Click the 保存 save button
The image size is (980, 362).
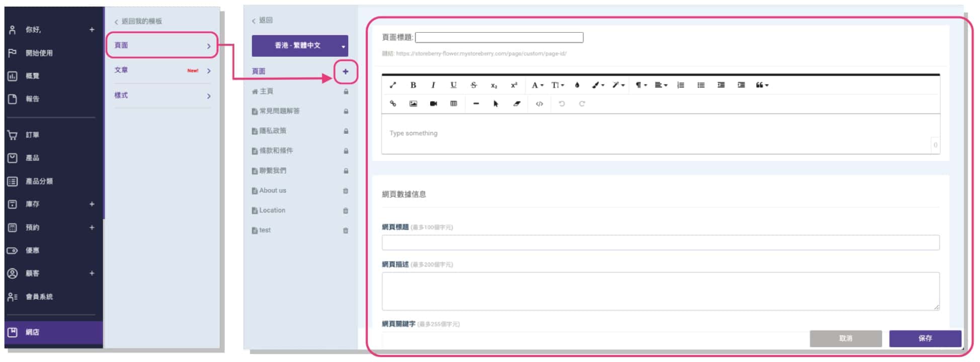click(925, 338)
